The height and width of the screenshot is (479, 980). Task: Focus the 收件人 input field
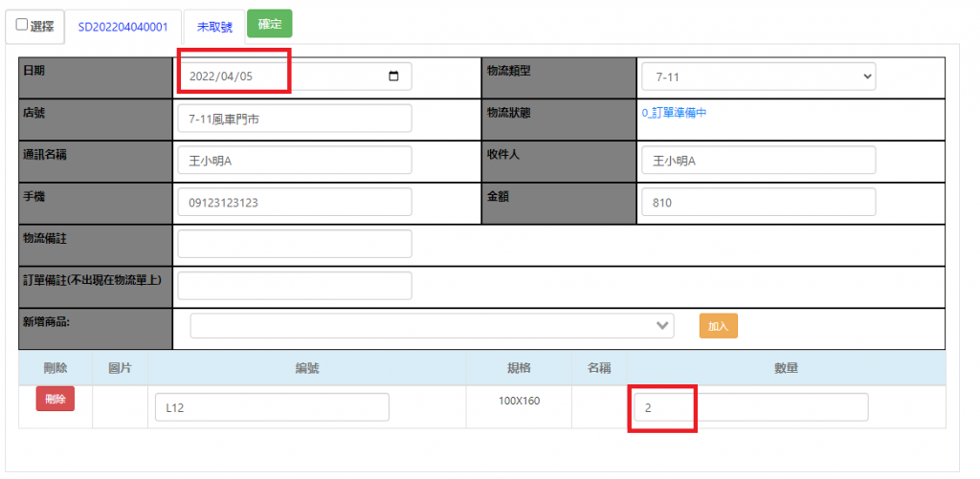click(758, 160)
